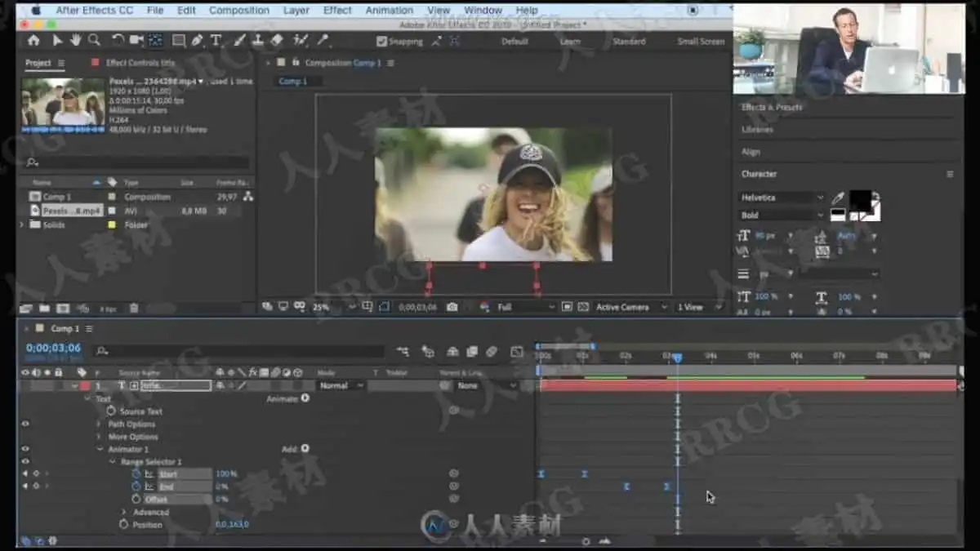This screenshot has width=980, height=551.
Task: Select the Zoom magnifier tool
Action: 94,40
